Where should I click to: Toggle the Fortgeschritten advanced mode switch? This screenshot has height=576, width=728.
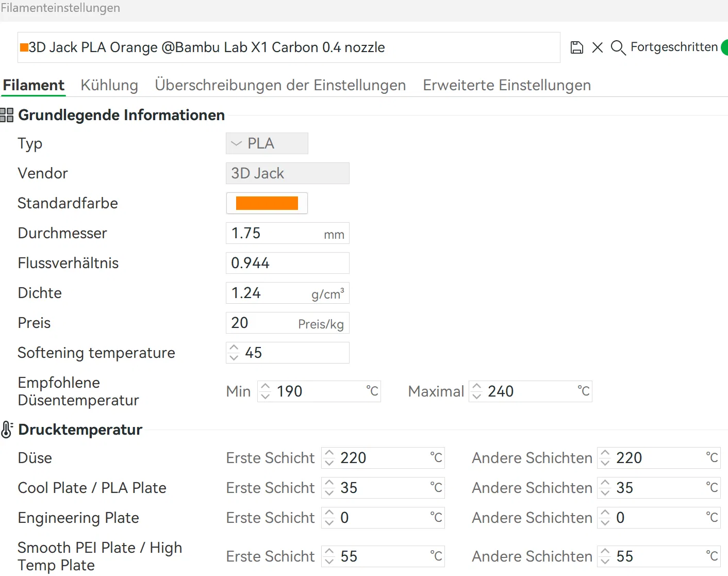(x=724, y=47)
